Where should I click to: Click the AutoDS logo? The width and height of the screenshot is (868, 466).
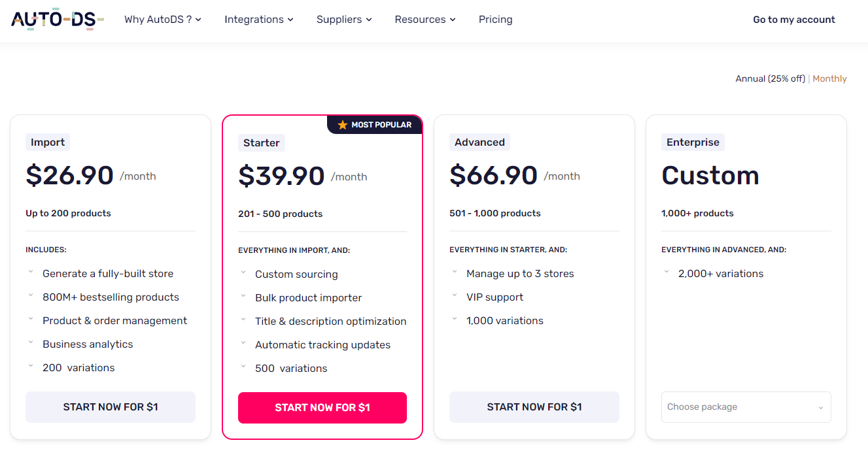pos(58,20)
